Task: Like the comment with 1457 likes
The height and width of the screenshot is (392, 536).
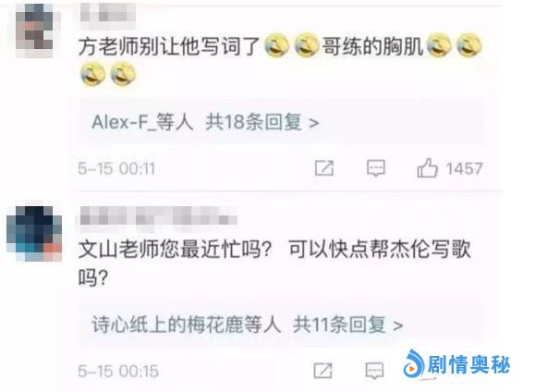Action: pos(427,167)
